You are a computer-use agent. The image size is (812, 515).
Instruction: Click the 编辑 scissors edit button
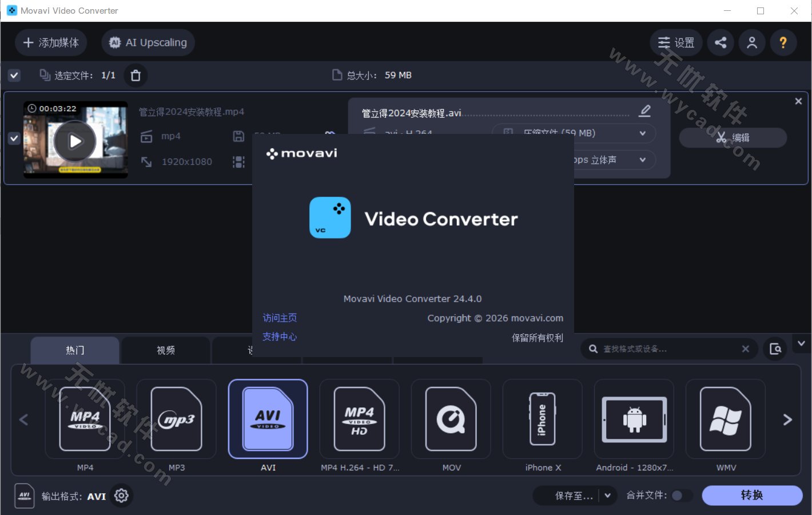point(733,137)
